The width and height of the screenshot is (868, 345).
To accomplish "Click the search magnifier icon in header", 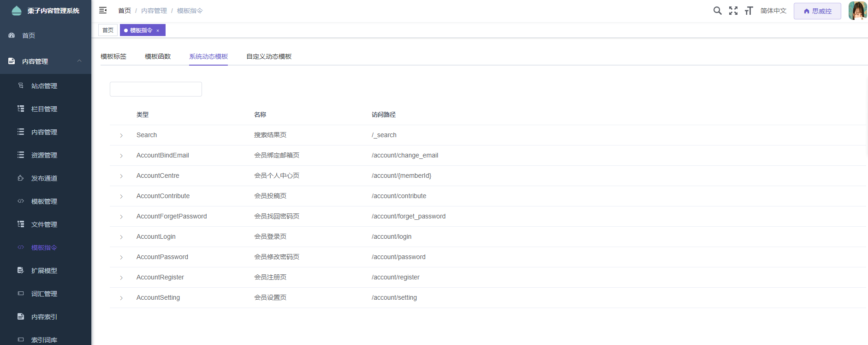I will (717, 11).
